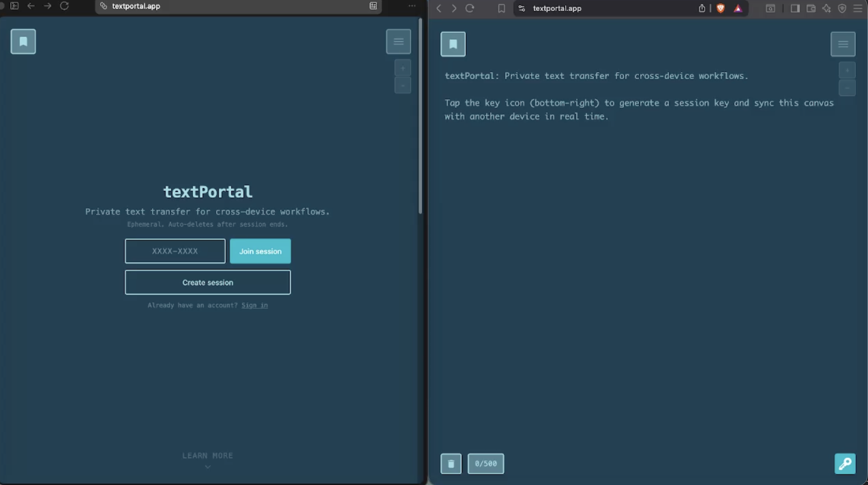
Task: Reload the page in the left browser
Action: pyautogui.click(x=64, y=6)
